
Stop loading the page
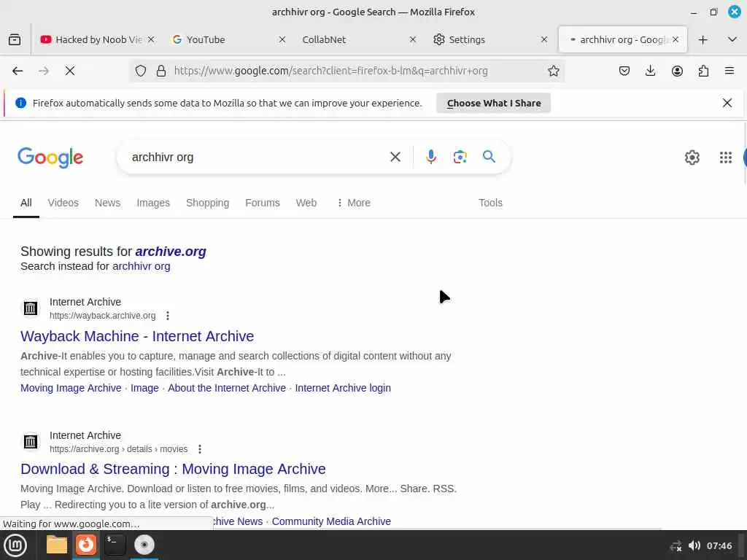tap(70, 71)
